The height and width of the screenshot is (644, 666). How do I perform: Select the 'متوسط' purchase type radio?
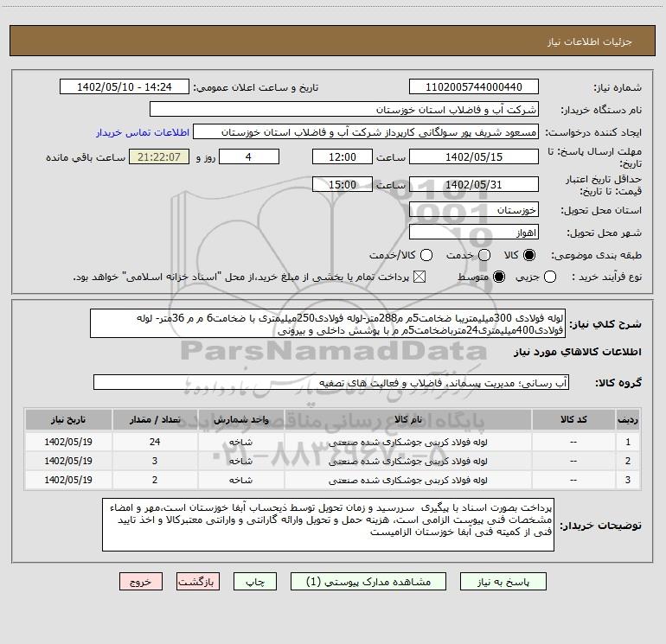[x=499, y=277]
